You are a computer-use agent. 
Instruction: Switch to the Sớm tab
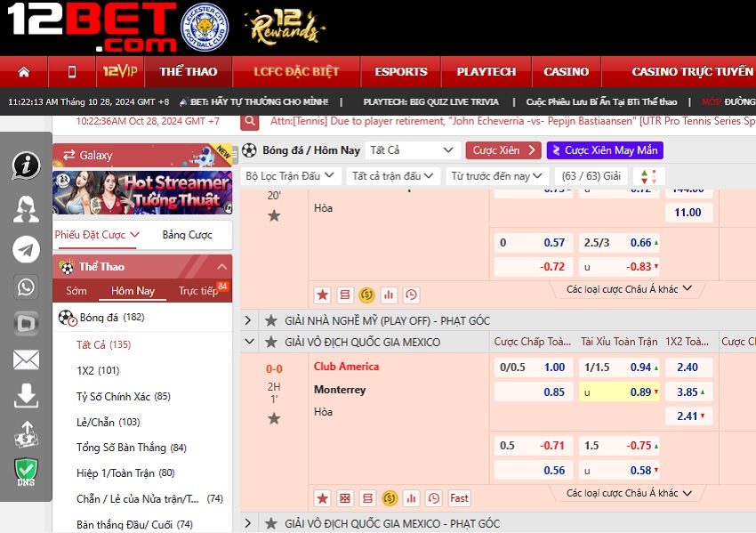point(76,291)
